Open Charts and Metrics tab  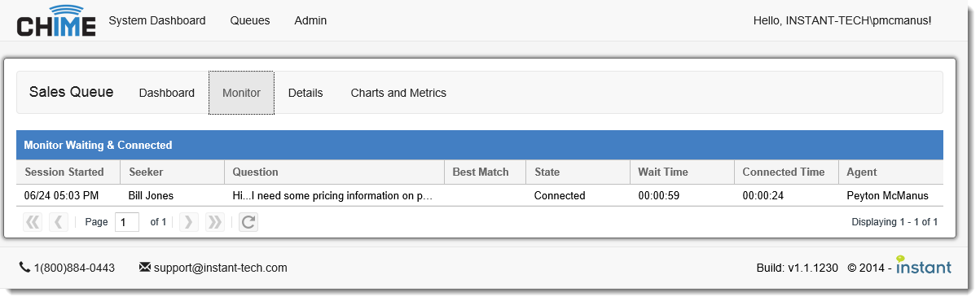(398, 93)
